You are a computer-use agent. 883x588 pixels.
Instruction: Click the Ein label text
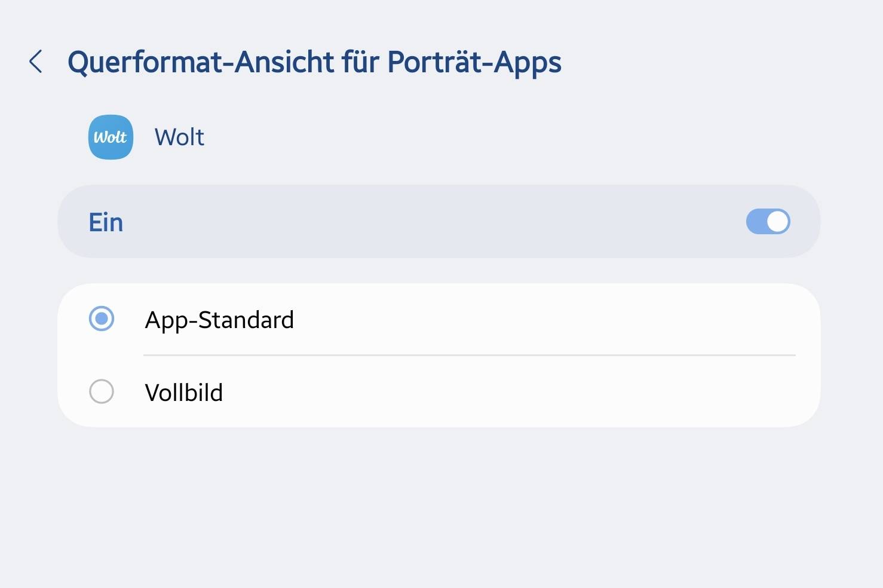click(x=106, y=222)
